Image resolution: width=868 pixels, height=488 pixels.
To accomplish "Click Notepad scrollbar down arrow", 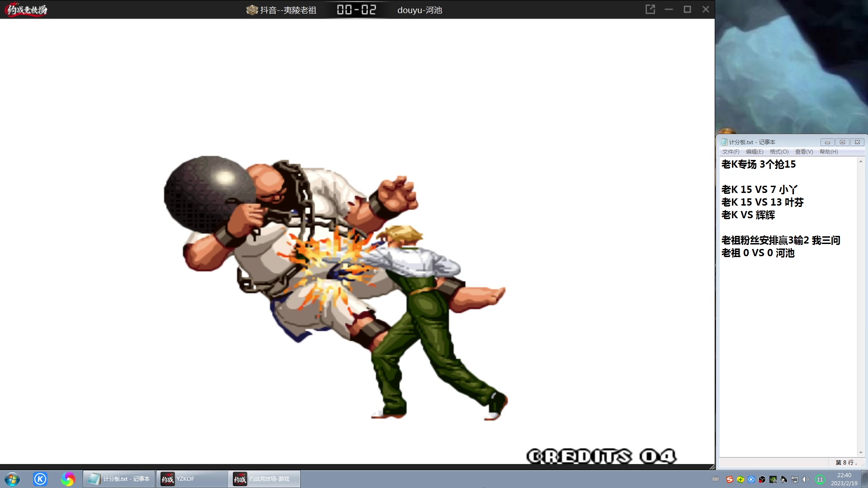I will pos(861,452).
